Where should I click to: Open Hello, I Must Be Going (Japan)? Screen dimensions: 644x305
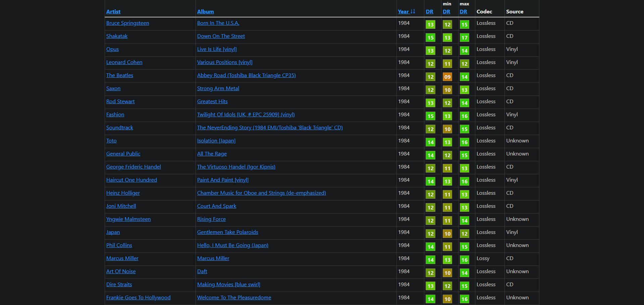[x=233, y=245]
